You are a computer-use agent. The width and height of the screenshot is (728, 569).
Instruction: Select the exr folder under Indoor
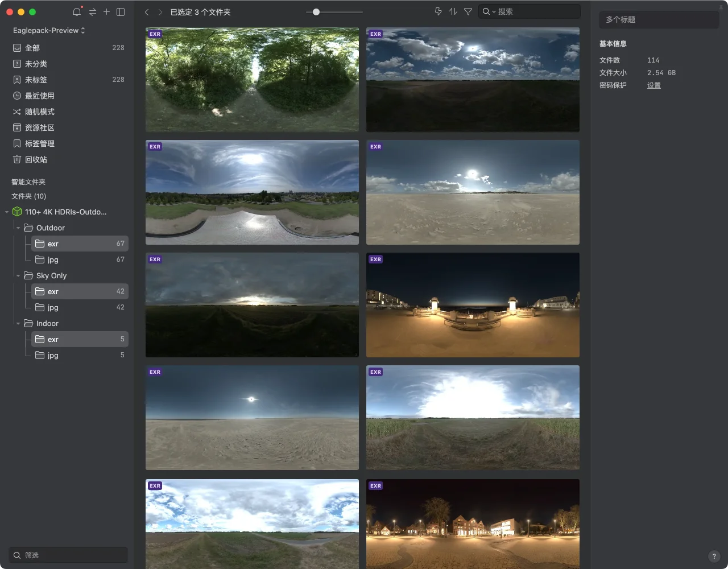80,339
